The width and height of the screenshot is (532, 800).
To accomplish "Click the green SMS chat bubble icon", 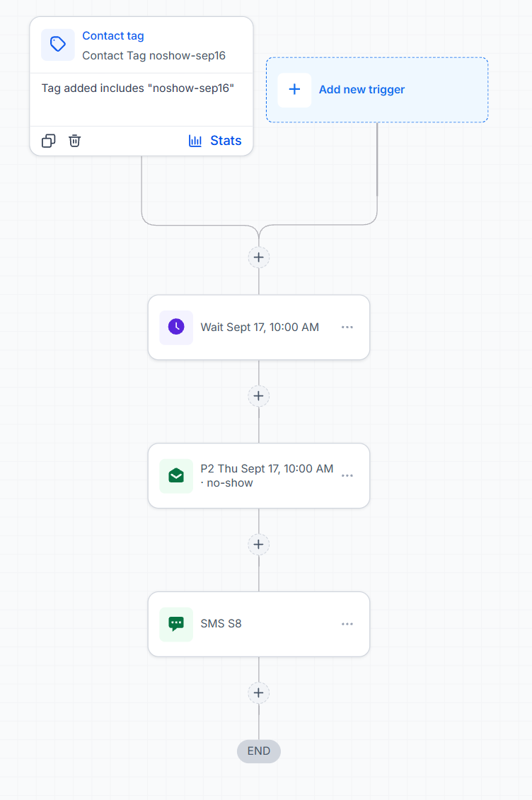I will point(176,624).
